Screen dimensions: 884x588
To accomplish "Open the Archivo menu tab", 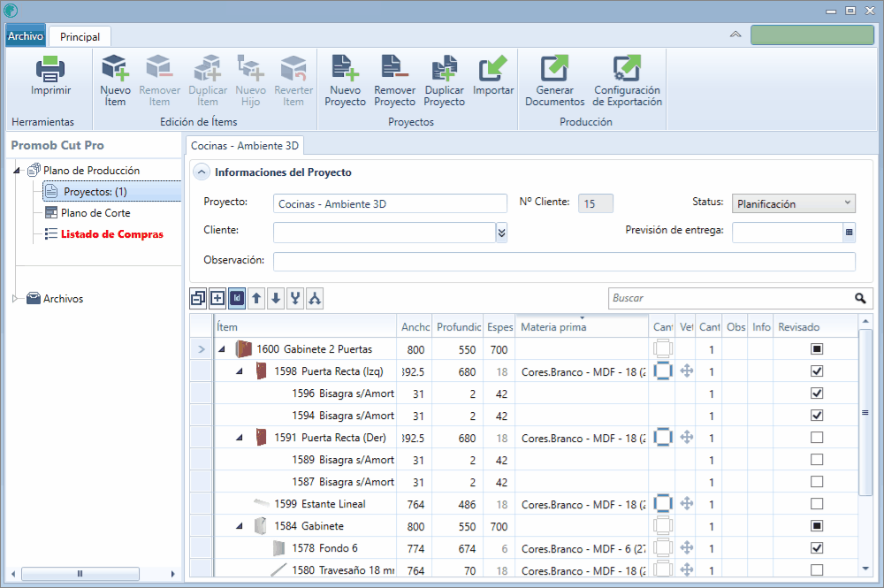I will coord(26,36).
